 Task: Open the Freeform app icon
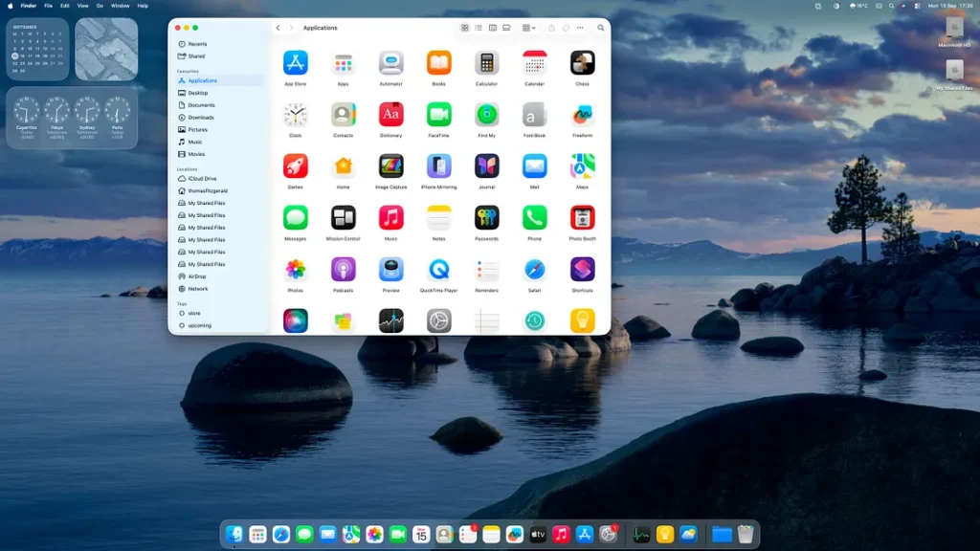click(582, 115)
